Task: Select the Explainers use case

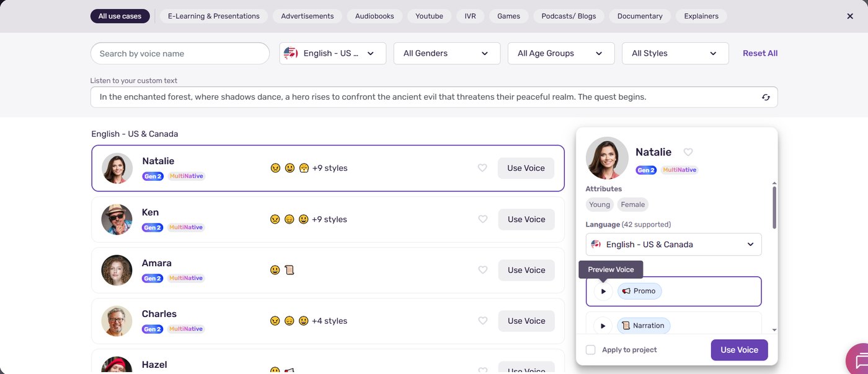Action: tap(701, 16)
